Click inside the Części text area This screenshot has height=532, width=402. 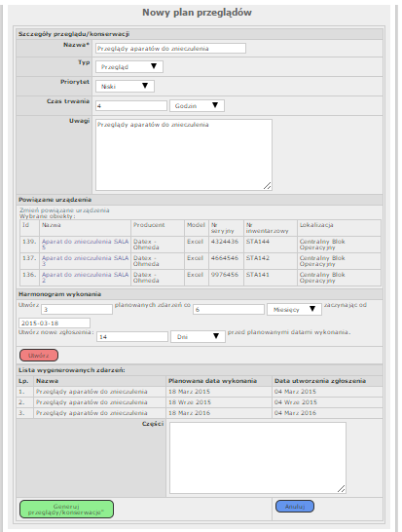click(x=258, y=458)
